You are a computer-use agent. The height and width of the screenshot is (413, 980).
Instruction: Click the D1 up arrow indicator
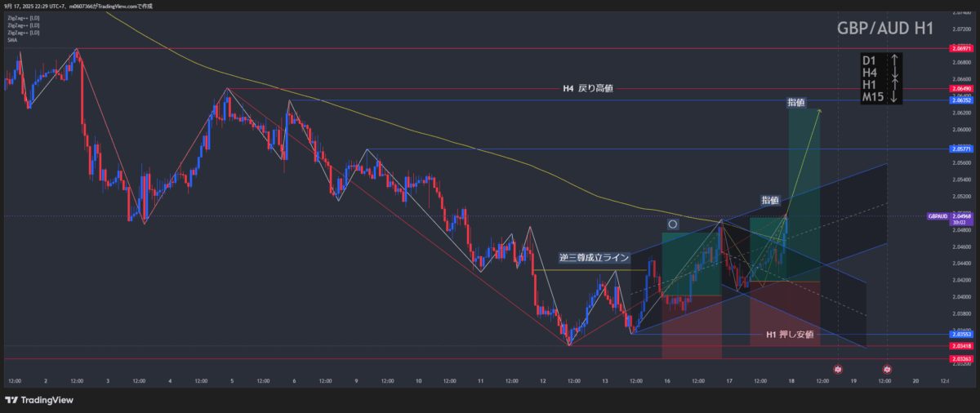tap(895, 60)
